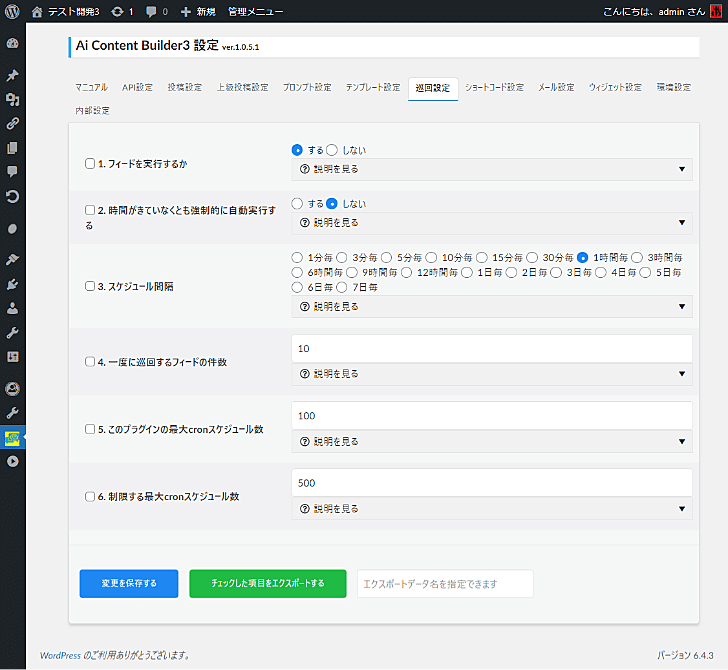Focus the feed count field containing 10
This screenshot has height=670, width=728.
tap(492, 349)
